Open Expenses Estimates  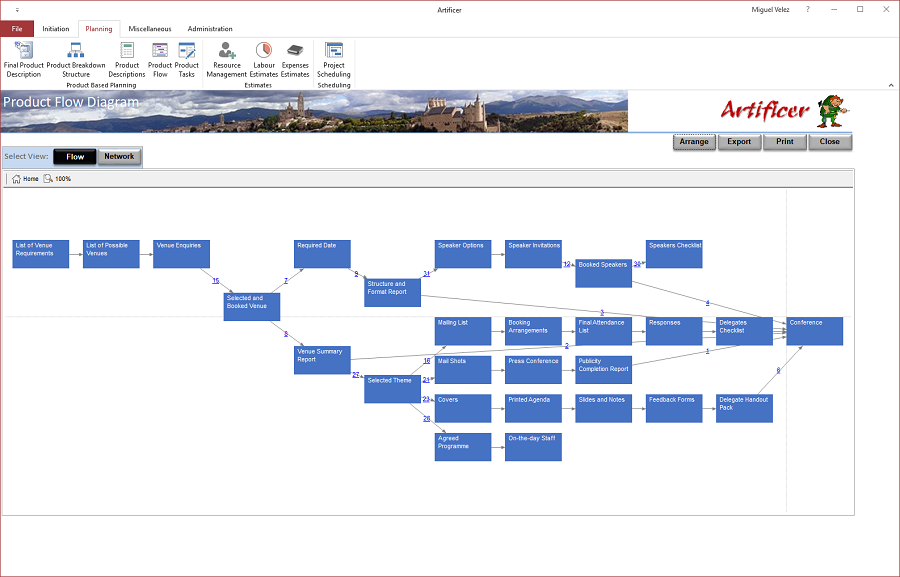(295, 59)
